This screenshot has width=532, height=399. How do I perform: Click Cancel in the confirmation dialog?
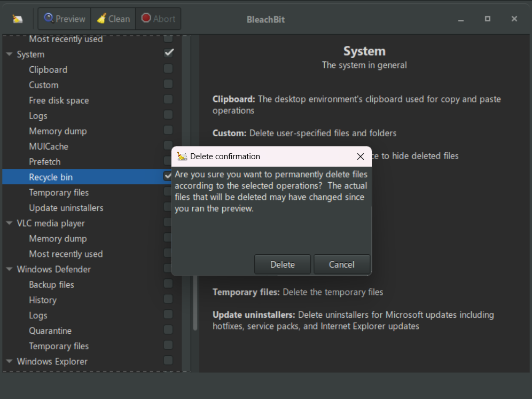pos(342,264)
